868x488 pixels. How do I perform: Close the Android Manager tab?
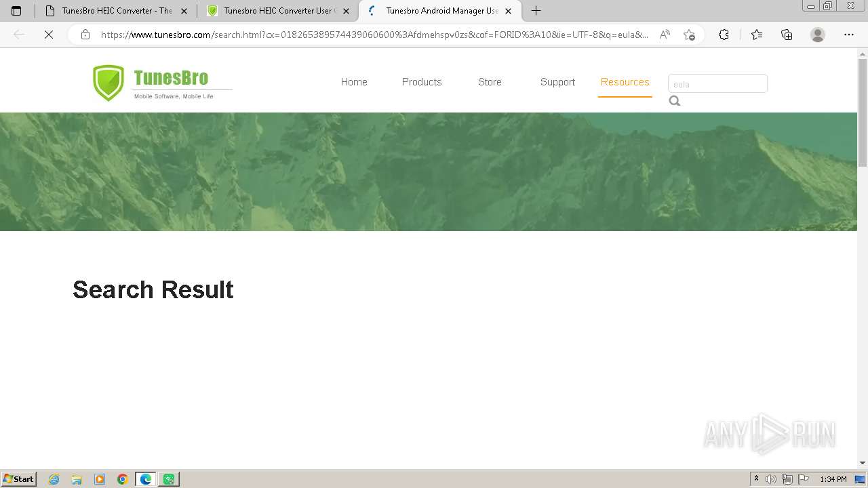point(508,11)
